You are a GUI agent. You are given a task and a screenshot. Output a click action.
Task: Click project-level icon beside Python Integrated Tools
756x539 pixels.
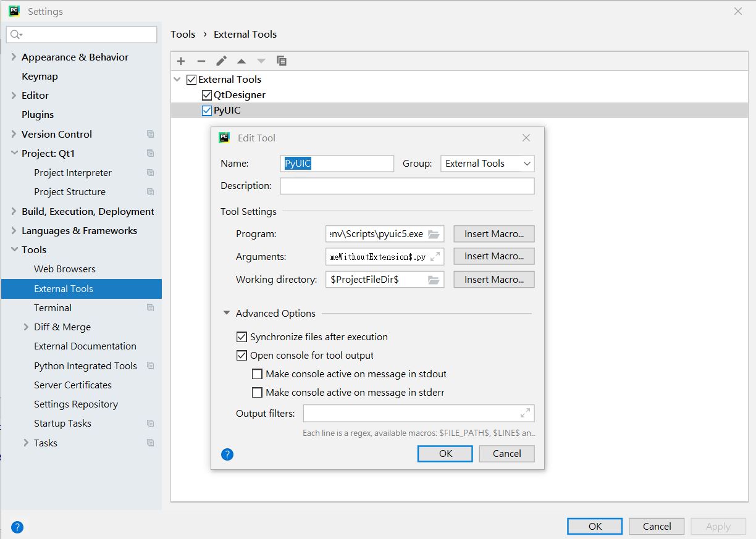tap(151, 366)
